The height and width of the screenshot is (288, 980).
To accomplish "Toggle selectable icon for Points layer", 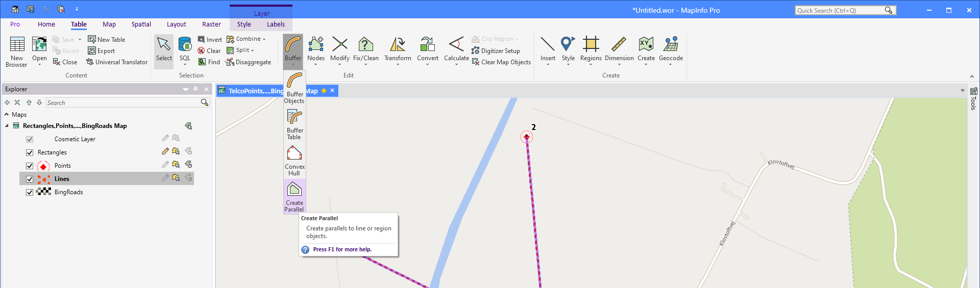I will click(176, 165).
